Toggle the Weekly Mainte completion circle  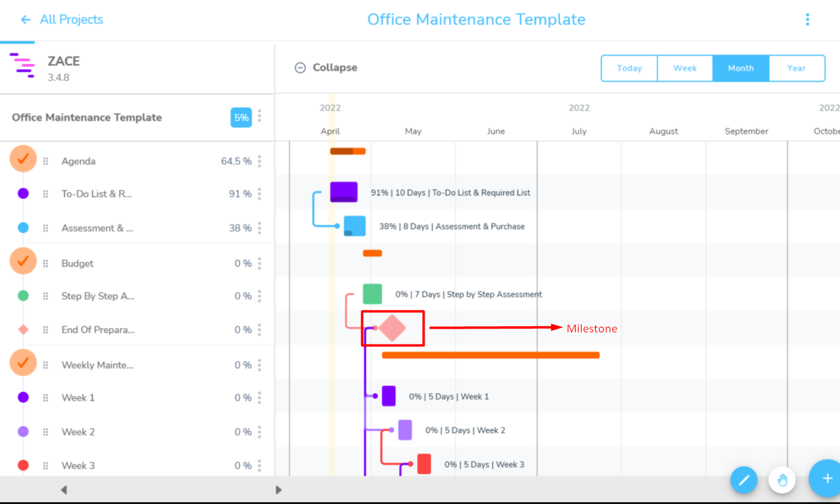[x=23, y=362]
